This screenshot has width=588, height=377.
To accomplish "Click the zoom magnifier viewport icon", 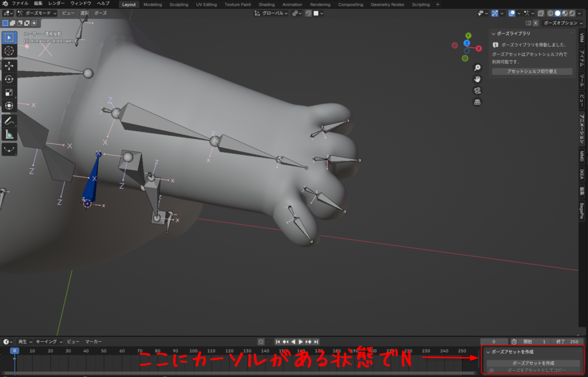I will pyautogui.click(x=477, y=67).
